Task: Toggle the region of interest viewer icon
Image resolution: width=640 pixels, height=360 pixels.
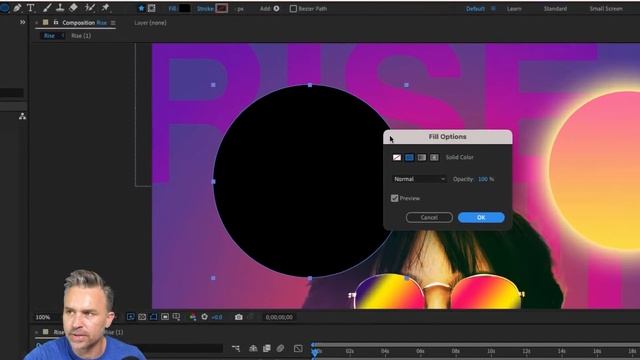Action: coord(131,317)
